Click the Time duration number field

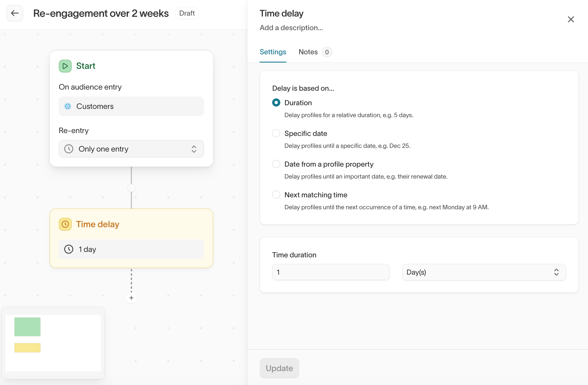331,272
